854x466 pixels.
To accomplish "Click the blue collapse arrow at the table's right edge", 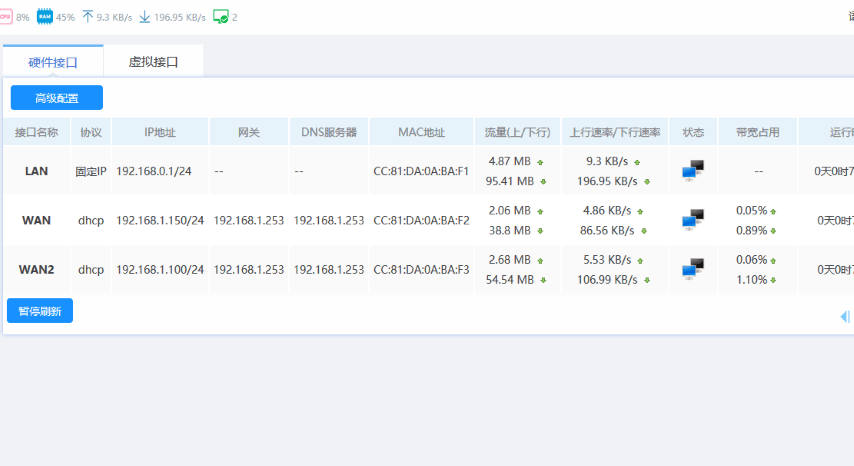I will click(845, 316).
